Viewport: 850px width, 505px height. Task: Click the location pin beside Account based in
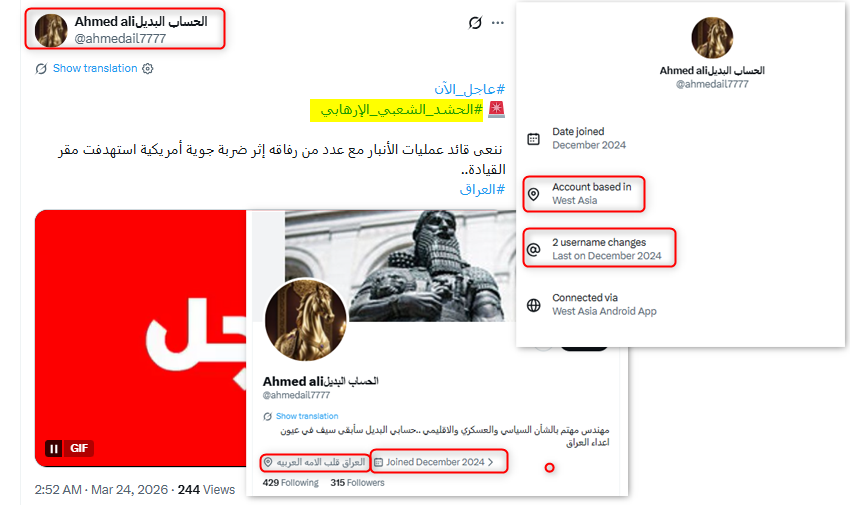(533, 195)
